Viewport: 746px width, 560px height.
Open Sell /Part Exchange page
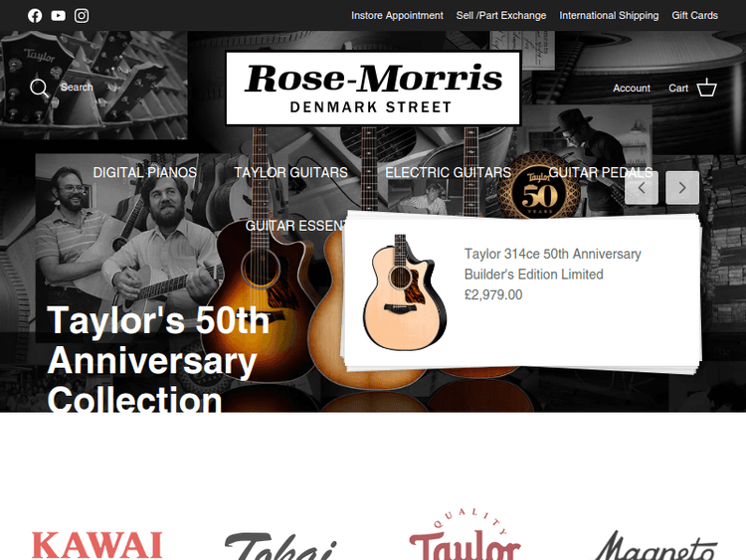pyautogui.click(x=501, y=16)
